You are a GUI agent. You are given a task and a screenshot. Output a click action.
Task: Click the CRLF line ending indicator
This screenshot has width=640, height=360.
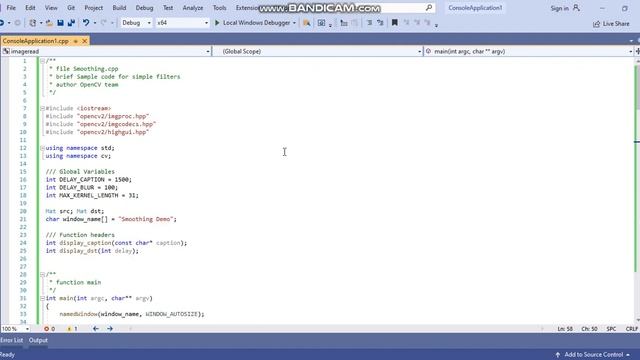point(631,329)
